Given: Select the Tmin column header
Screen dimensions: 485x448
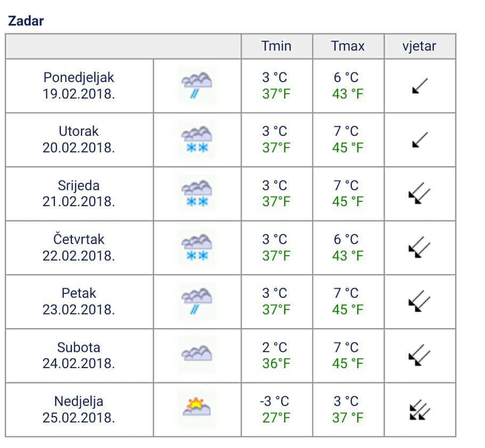Looking at the screenshot, I should (x=276, y=46).
